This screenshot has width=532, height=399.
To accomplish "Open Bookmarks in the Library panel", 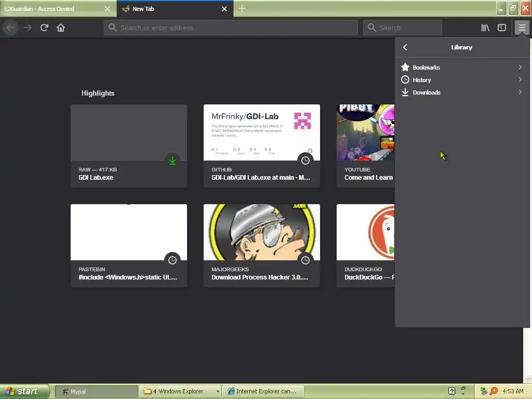I will tap(462, 67).
